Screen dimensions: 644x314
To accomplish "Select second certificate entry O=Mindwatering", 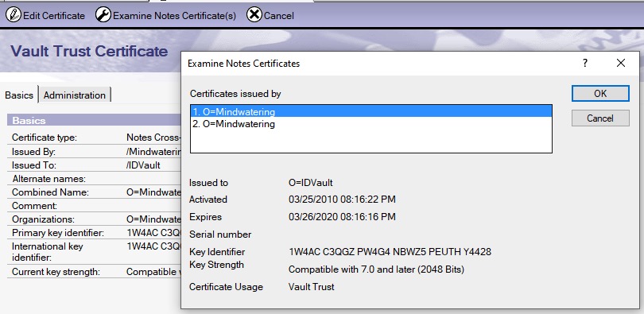I will (x=371, y=123).
